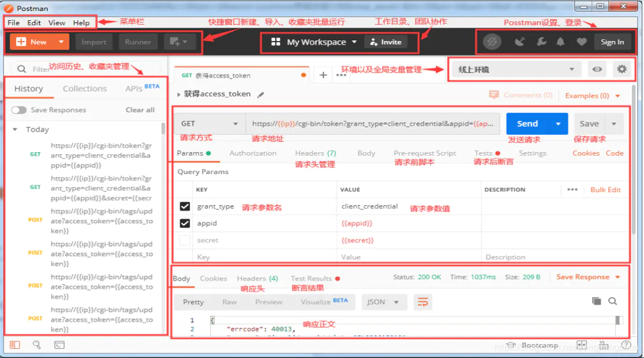Screen dimensions: 644x358
Task: Click the search icon in the Filter box
Action: (22, 69)
